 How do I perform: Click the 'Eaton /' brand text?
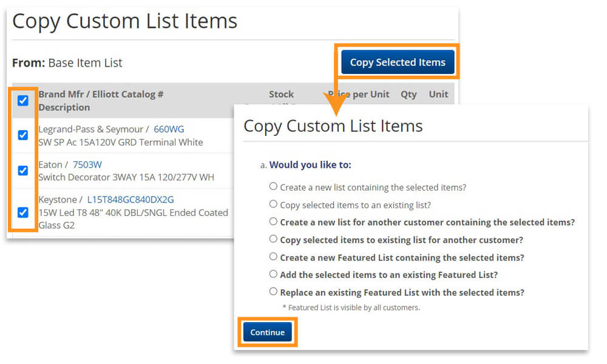53,165
